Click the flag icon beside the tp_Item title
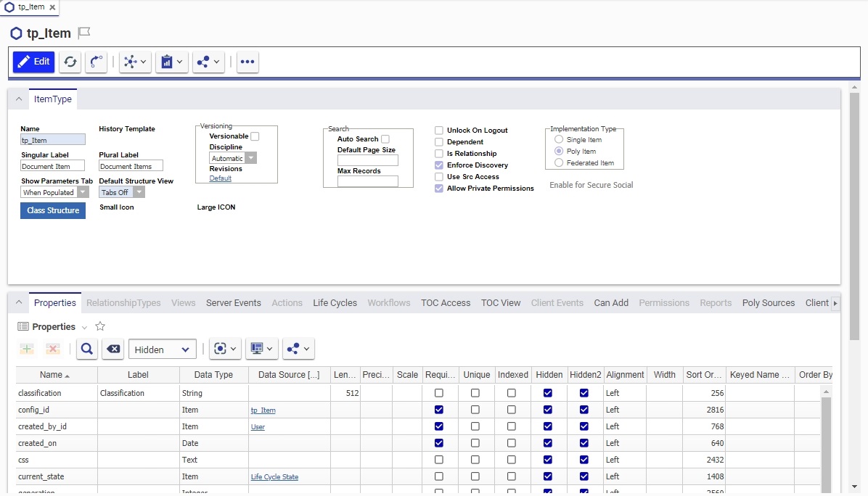This screenshot has width=868, height=496. [x=83, y=33]
